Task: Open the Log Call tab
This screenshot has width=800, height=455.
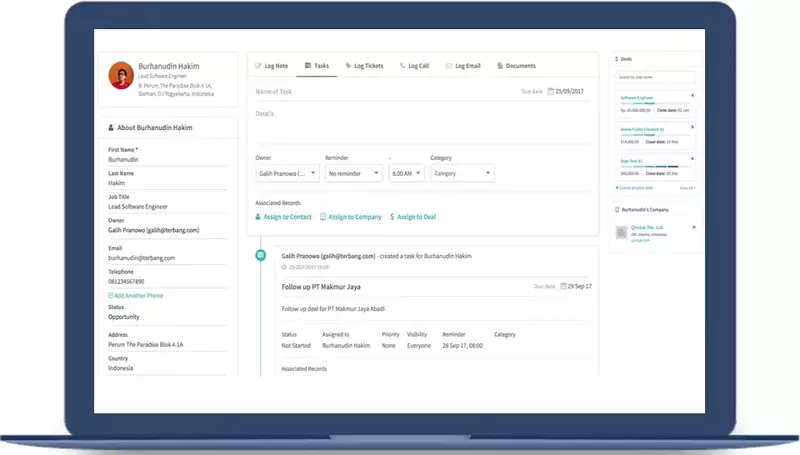Action: [x=414, y=66]
